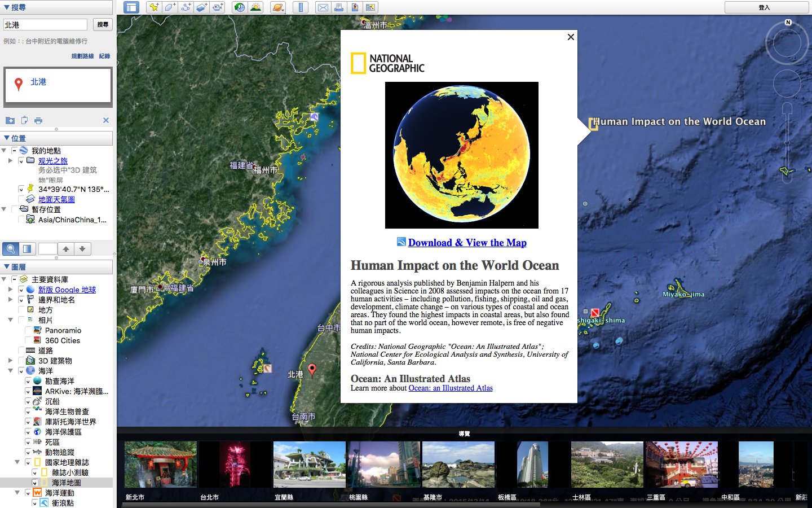Adjust the vertical zoom slider on map

[787, 143]
